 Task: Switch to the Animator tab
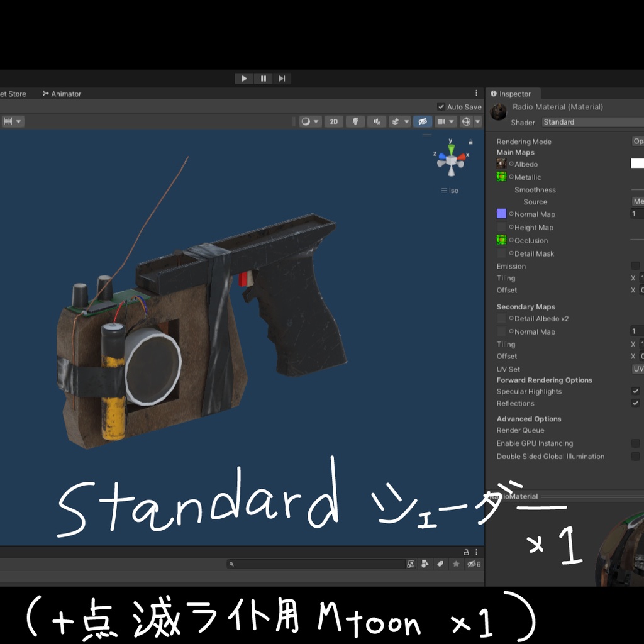[x=62, y=94]
